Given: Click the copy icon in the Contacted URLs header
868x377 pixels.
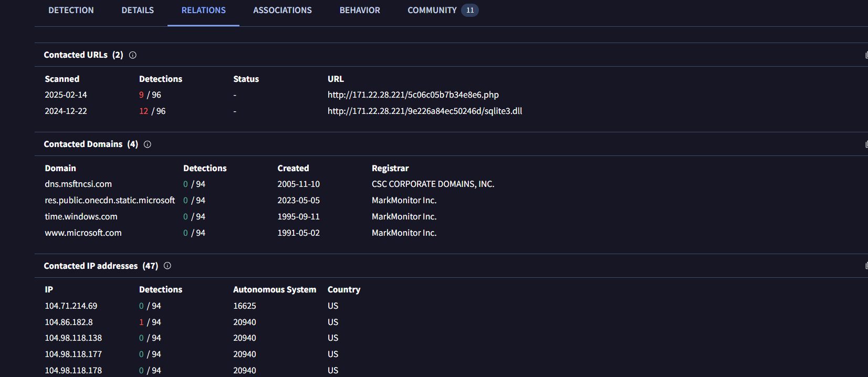Looking at the screenshot, I should 866,55.
